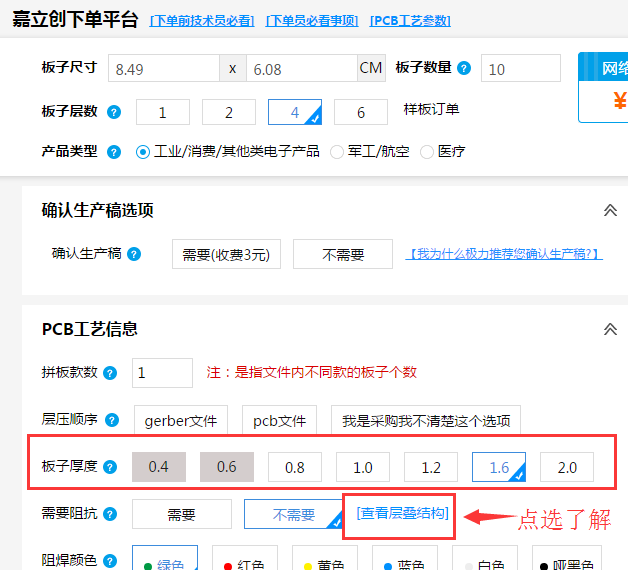Select the 绿色 solder mask color
This screenshot has width=628, height=570.
pyautogui.click(x=162, y=560)
